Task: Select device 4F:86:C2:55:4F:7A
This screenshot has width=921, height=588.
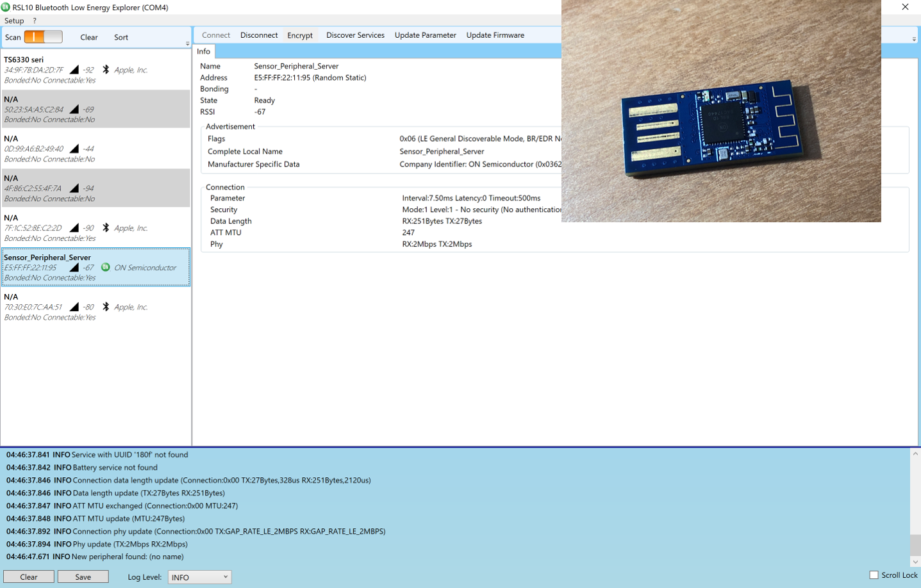Action: point(95,188)
